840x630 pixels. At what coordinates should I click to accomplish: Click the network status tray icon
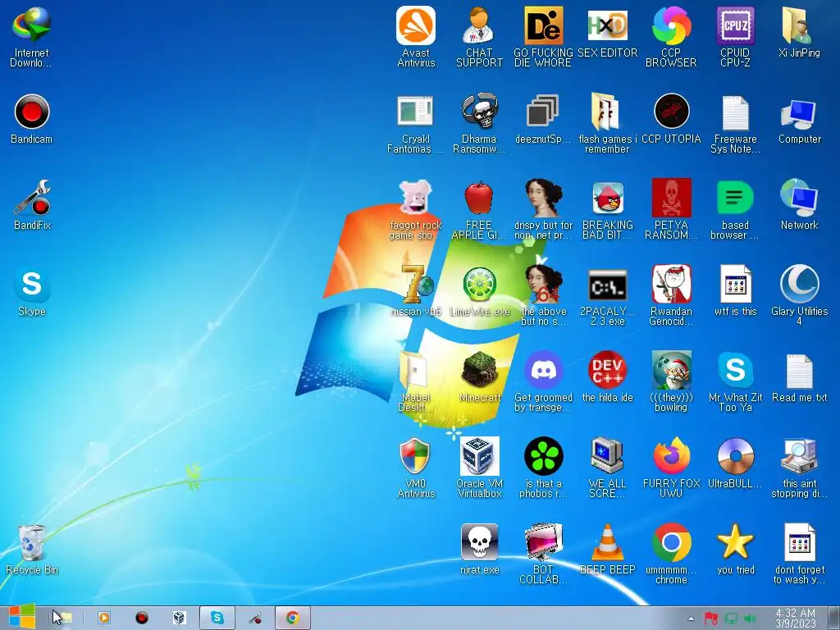click(731, 619)
